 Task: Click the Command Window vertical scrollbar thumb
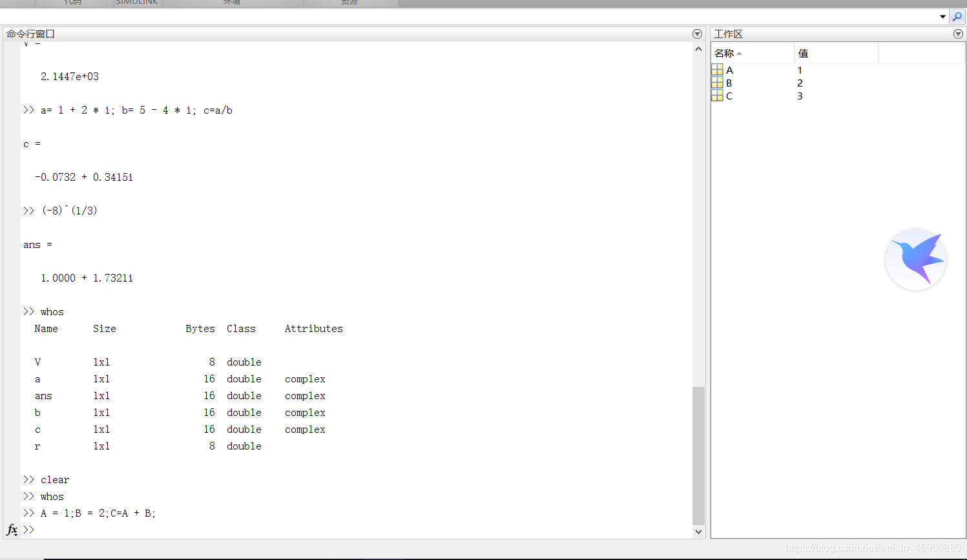(698, 455)
